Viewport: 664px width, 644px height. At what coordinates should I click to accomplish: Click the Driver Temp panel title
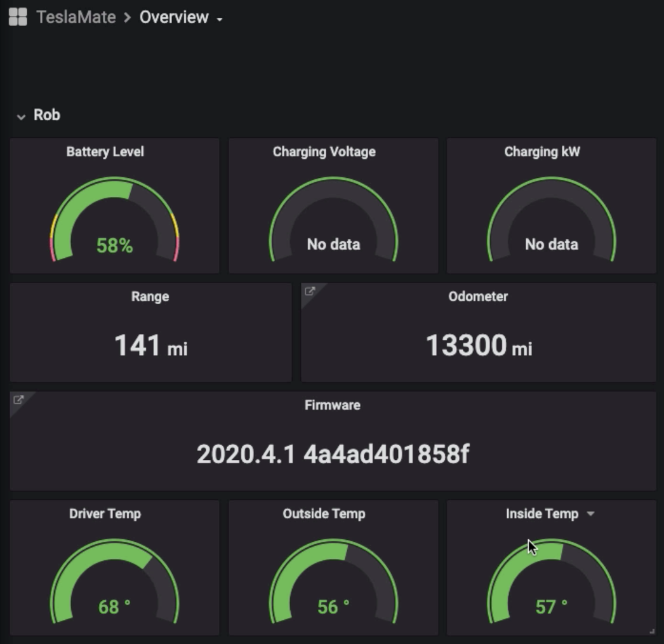(x=105, y=514)
